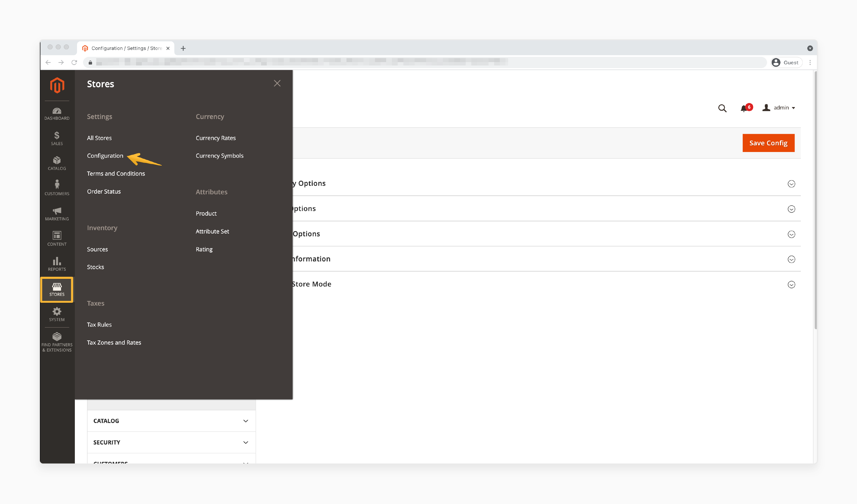This screenshot has width=857, height=504.
Task: Open the browser three-dot menu
Action: (x=810, y=63)
